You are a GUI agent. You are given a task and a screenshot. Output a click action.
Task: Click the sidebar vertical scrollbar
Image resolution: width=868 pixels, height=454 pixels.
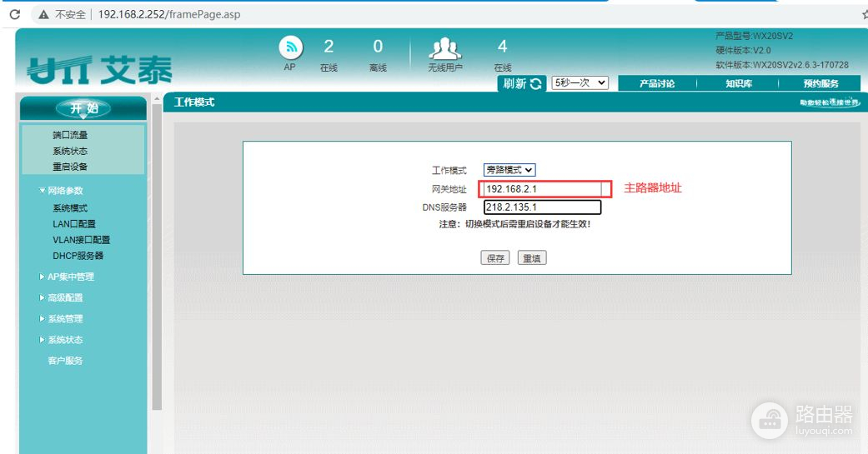click(x=157, y=257)
